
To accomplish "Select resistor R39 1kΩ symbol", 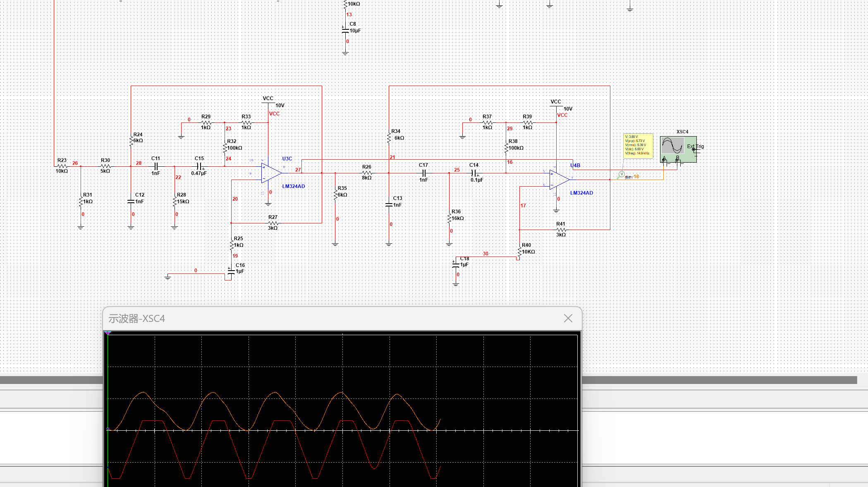I will pos(528,122).
